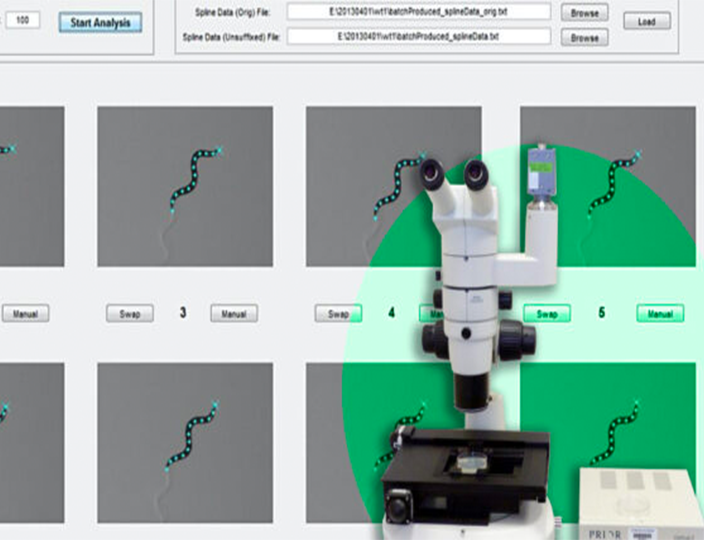Click the Manual button left of worm 3's Swap
The image size is (704, 540).
click(25, 313)
